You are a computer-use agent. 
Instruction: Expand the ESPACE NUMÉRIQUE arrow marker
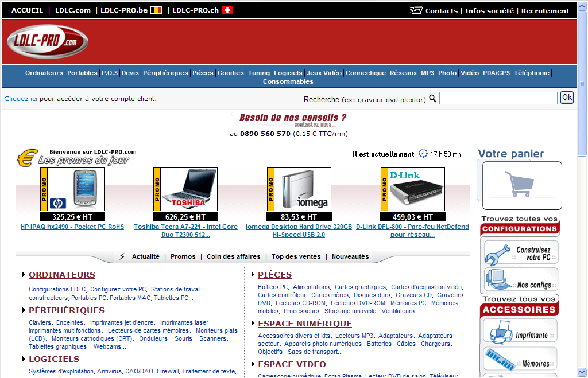253,324
